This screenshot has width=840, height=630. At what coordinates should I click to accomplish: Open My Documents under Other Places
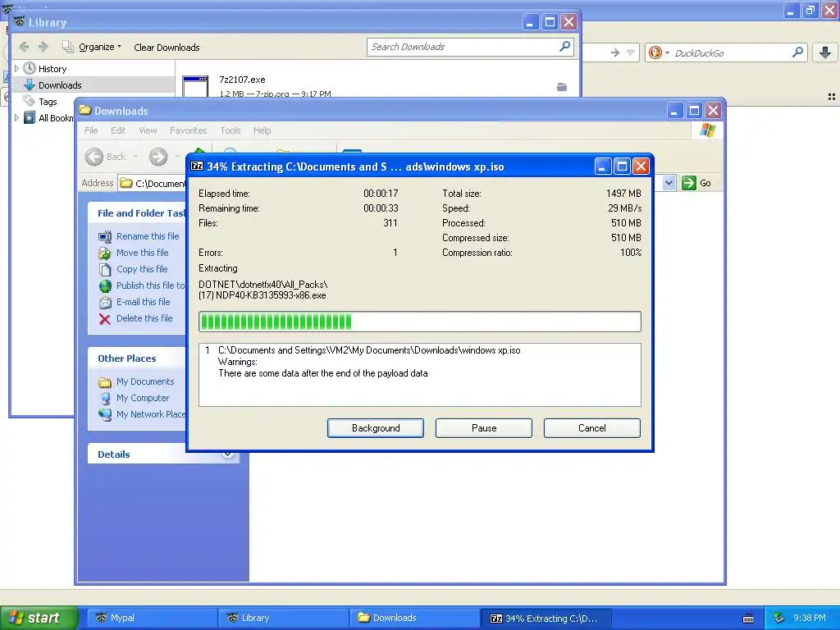(145, 381)
